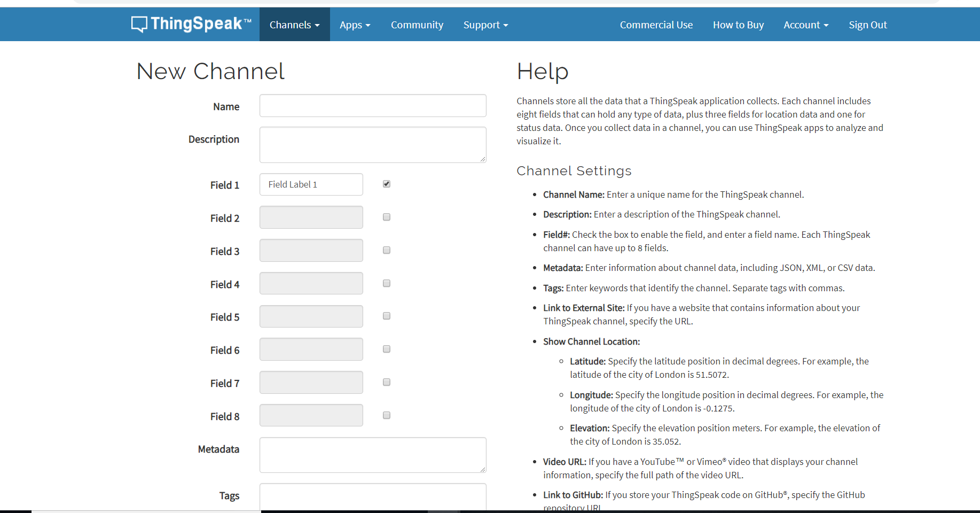The image size is (980, 513).
Task: Enable the Field 3 checkbox
Action: [x=387, y=250]
